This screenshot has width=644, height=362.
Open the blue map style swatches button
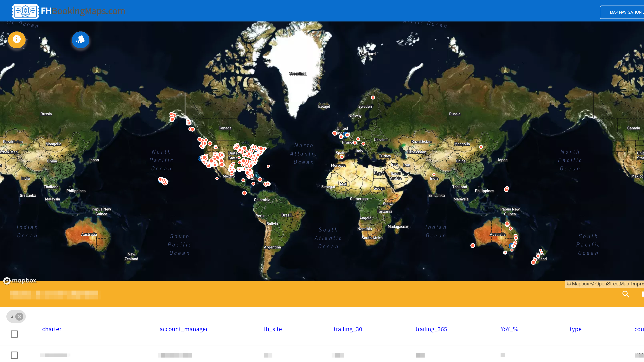click(80, 40)
